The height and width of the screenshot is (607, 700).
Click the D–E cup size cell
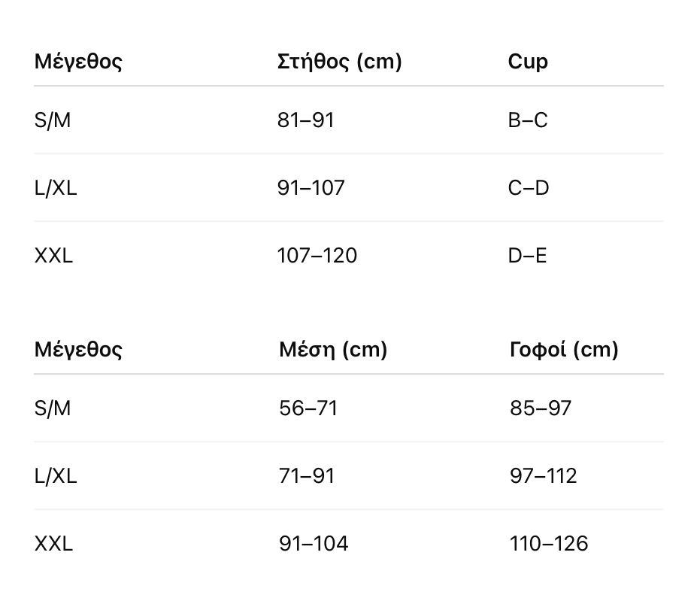[x=527, y=256]
